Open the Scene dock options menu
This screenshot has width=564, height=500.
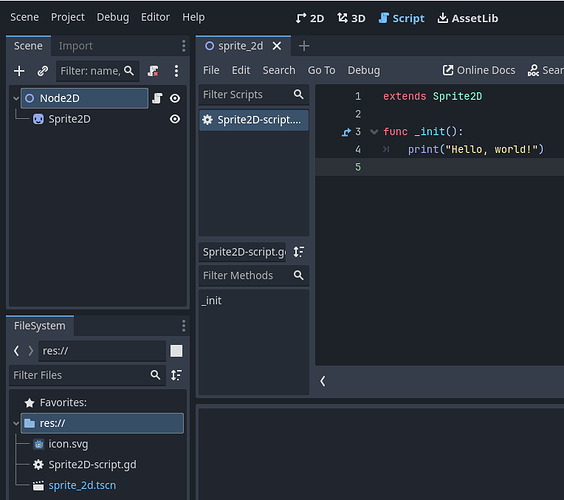pyautogui.click(x=184, y=46)
